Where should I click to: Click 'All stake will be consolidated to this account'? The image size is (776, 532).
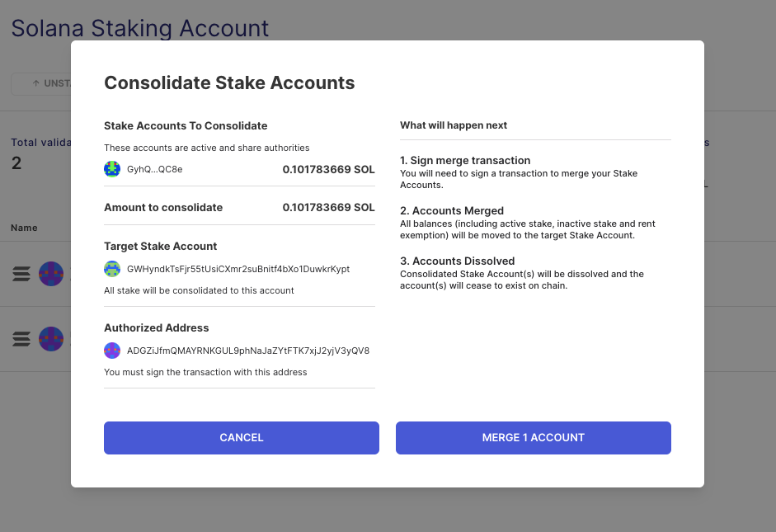pos(199,290)
